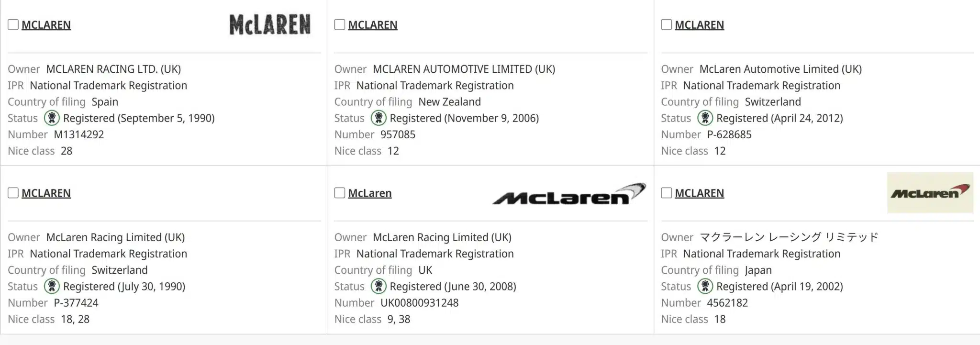Open MCLAREN link for number P-377424
980x345 pixels.
46,193
